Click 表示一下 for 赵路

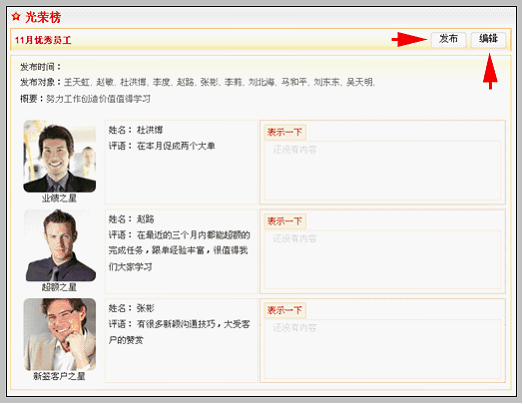point(285,221)
